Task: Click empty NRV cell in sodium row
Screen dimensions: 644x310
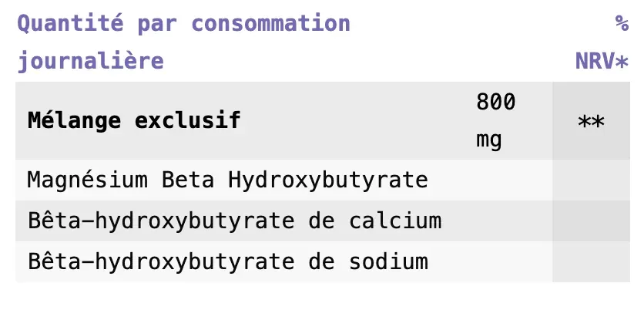Action: click(x=591, y=261)
